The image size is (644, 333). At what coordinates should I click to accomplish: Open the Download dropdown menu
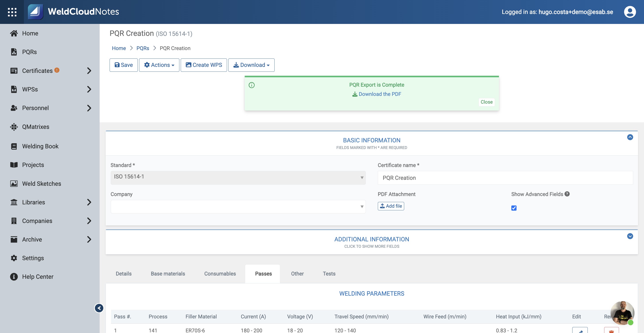(251, 65)
